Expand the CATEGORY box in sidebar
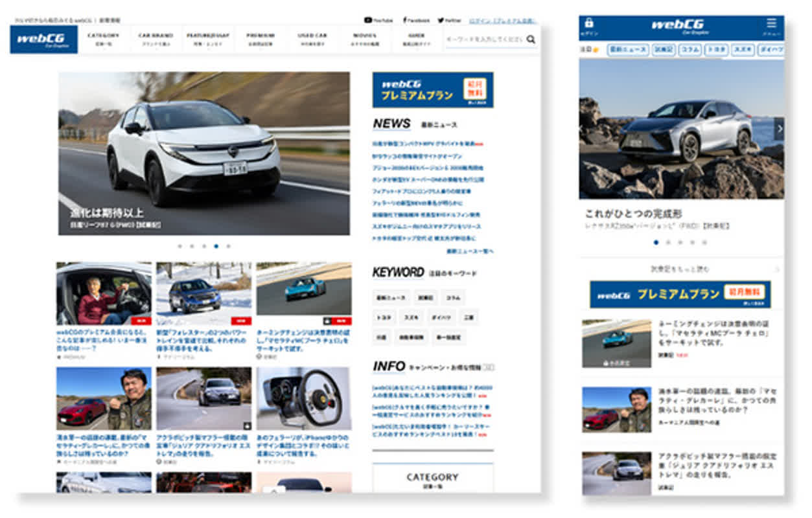Screen dimensions: 812x518 click(x=432, y=479)
